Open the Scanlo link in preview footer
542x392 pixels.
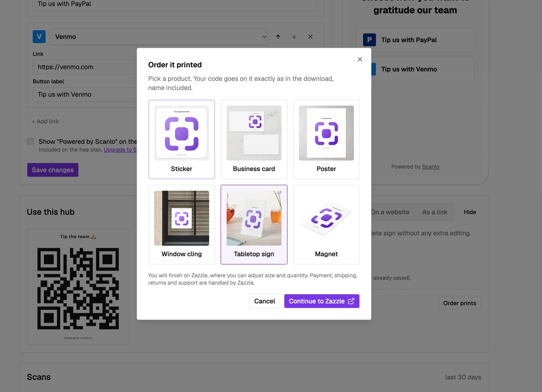(x=430, y=166)
